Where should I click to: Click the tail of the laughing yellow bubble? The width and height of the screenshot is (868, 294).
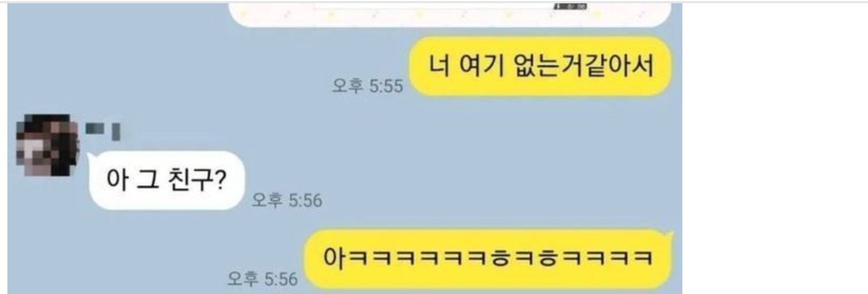coord(670,236)
